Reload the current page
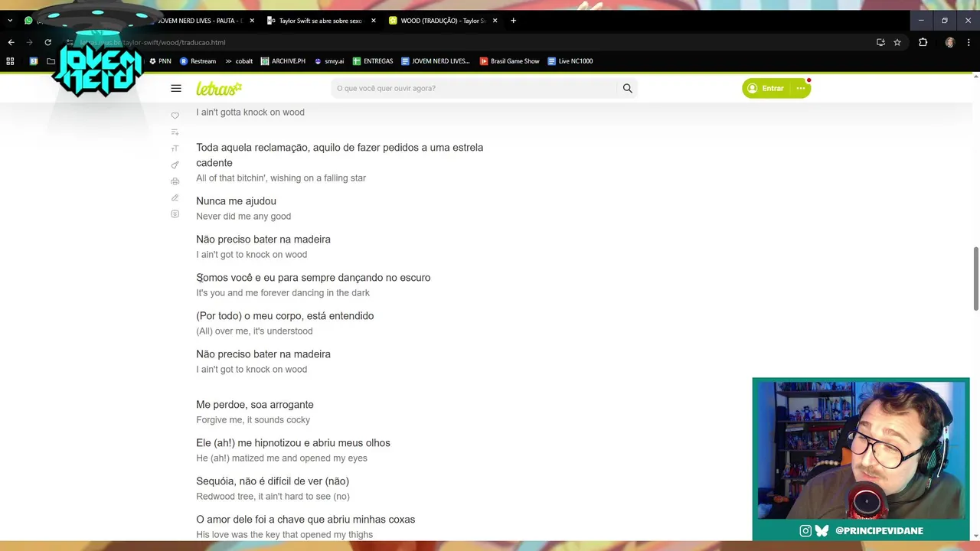Screen dimensions: 980x551 point(47,42)
